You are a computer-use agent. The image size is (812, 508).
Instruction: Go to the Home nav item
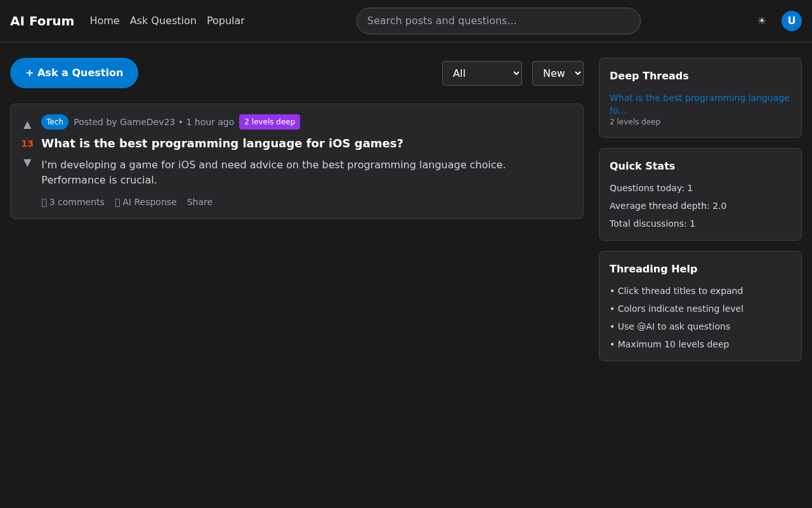pyautogui.click(x=105, y=21)
